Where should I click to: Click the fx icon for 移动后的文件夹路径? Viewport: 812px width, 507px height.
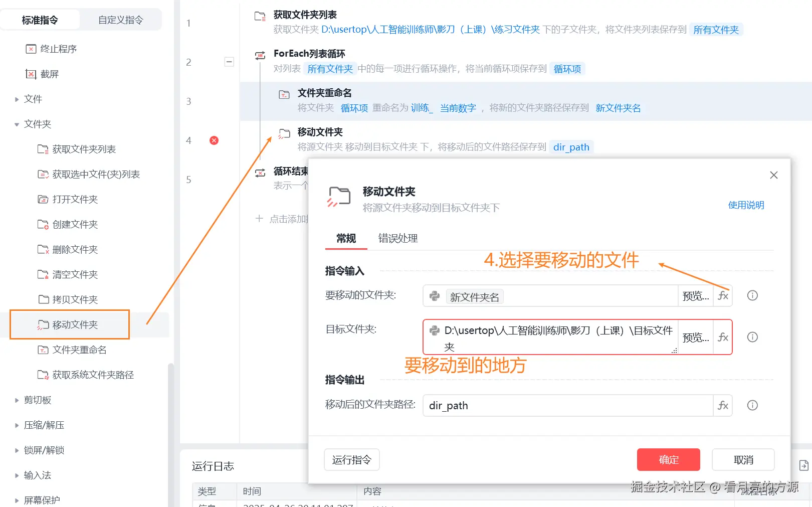click(x=723, y=405)
